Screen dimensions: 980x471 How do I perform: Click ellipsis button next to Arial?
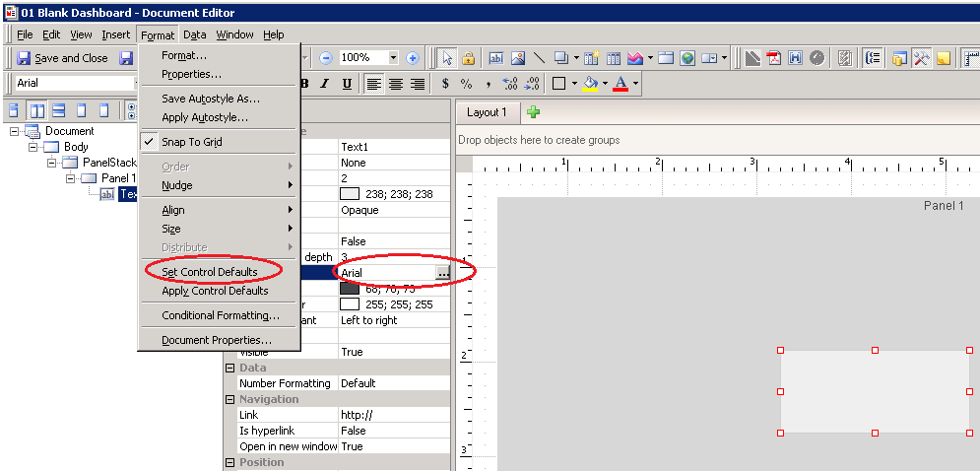point(442,273)
